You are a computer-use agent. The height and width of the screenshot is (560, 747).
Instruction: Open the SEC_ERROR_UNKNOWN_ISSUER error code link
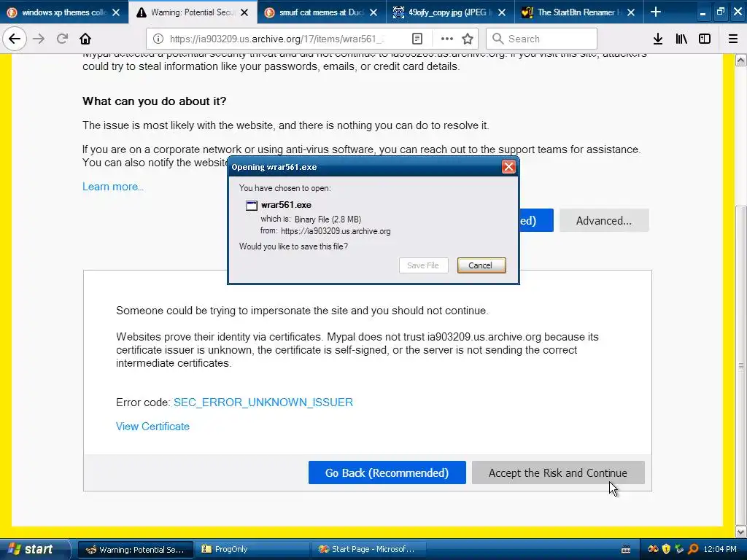coord(263,402)
